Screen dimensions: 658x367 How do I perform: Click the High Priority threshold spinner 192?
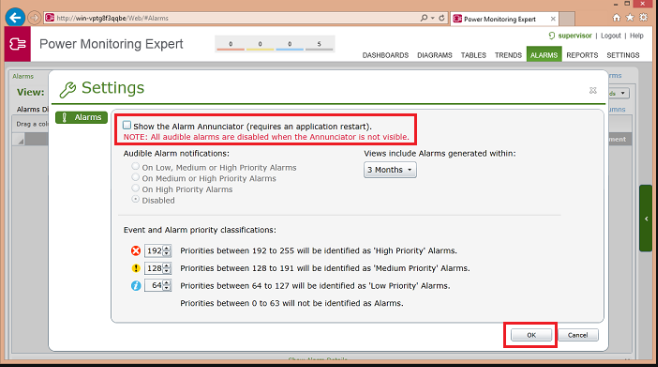(157, 251)
